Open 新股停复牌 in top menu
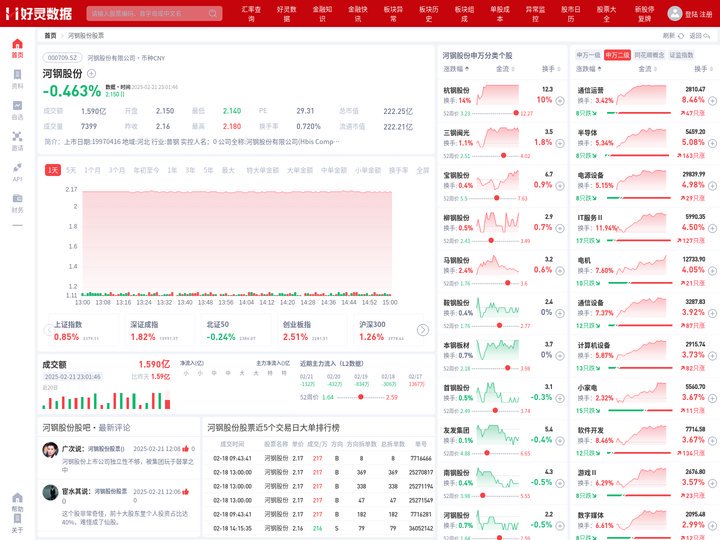 645,14
